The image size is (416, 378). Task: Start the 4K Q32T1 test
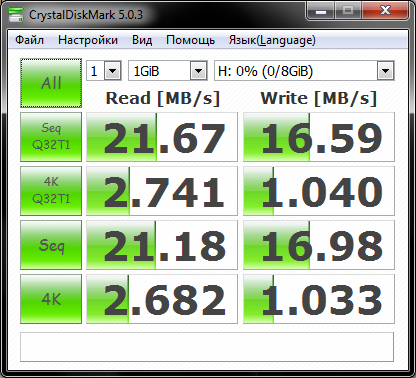pyautogui.click(x=51, y=191)
